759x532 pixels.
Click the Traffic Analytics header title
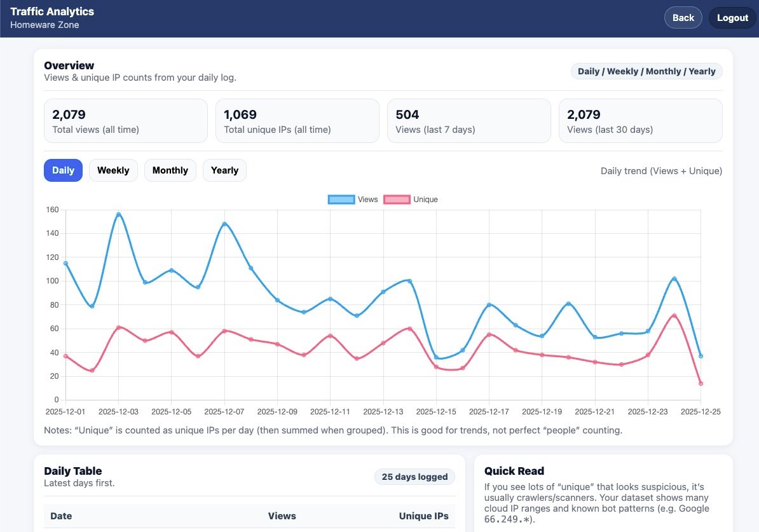click(x=52, y=11)
